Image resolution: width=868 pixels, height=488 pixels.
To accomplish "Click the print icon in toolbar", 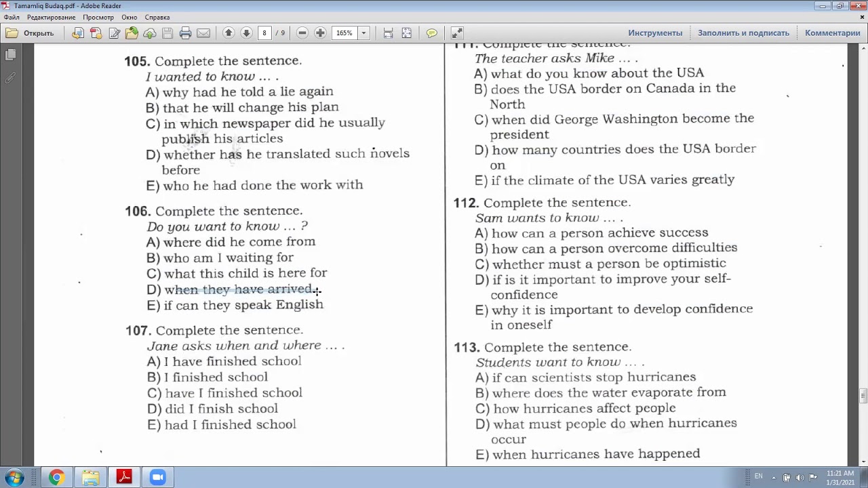I will pyautogui.click(x=185, y=33).
